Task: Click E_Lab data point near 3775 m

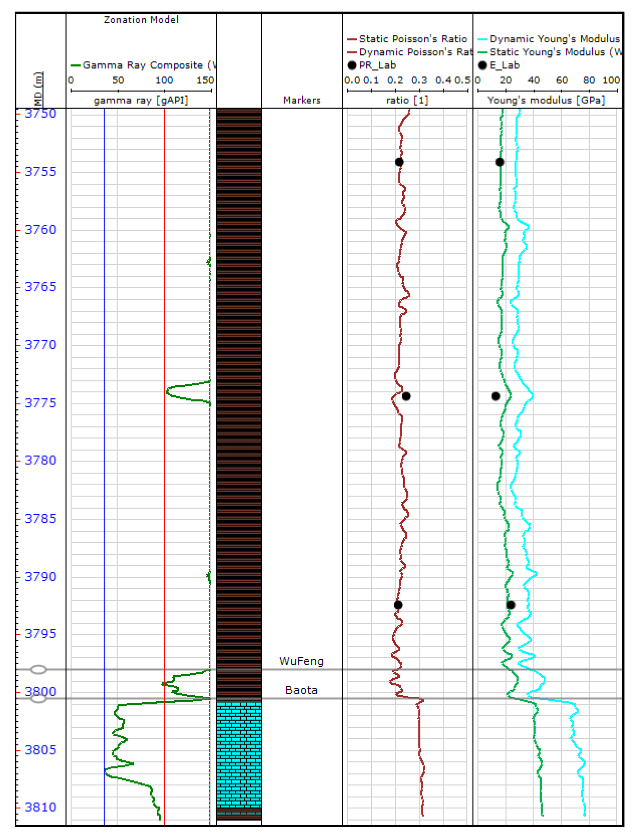Action: 495,396
